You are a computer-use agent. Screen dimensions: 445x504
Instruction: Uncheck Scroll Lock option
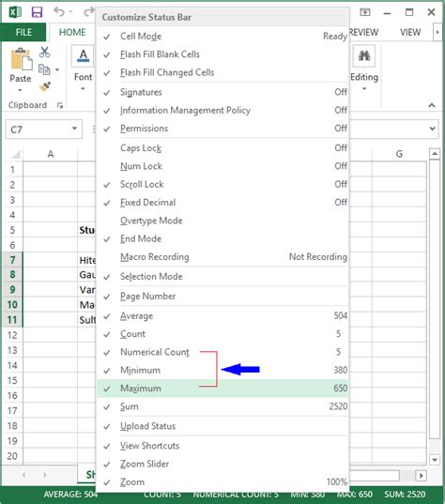tap(222, 184)
